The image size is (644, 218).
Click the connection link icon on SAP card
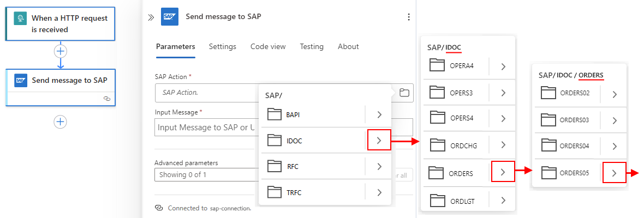point(107,99)
